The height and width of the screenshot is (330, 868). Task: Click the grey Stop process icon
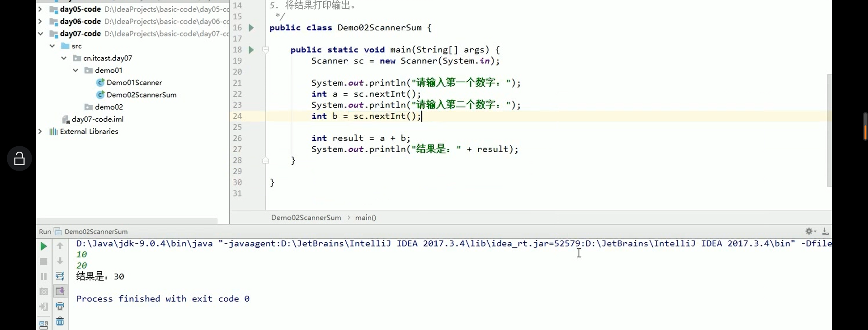(x=43, y=261)
